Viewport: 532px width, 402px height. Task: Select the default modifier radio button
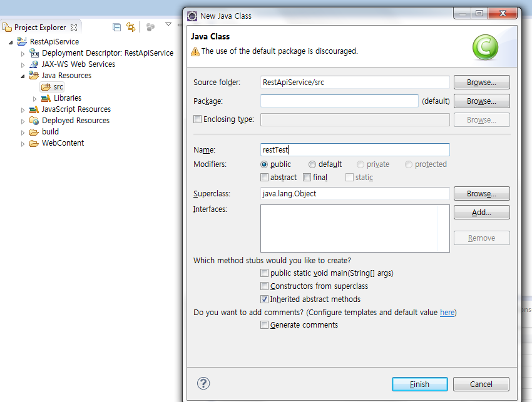[x=312, y=164]
